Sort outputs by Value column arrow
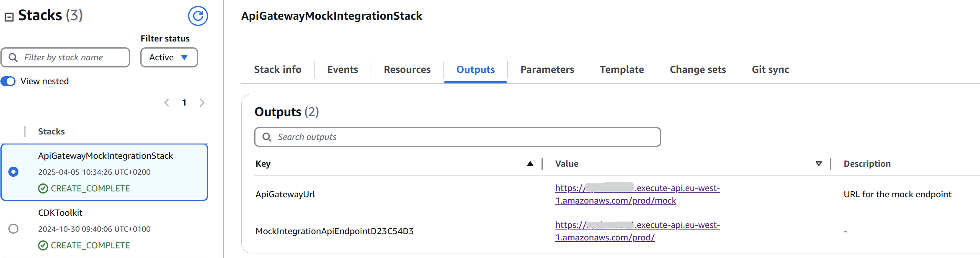Viewport: 980px width, 258px height. 818,164
